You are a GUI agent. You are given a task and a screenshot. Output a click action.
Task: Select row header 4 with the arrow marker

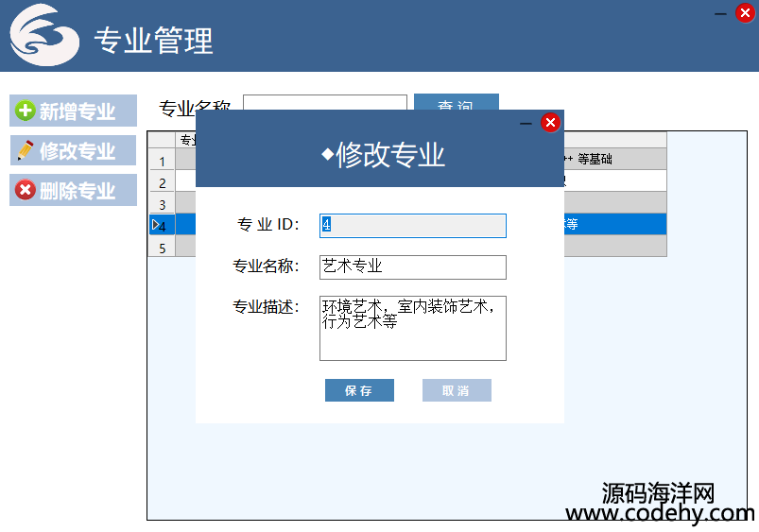click(x=162, y=226)
